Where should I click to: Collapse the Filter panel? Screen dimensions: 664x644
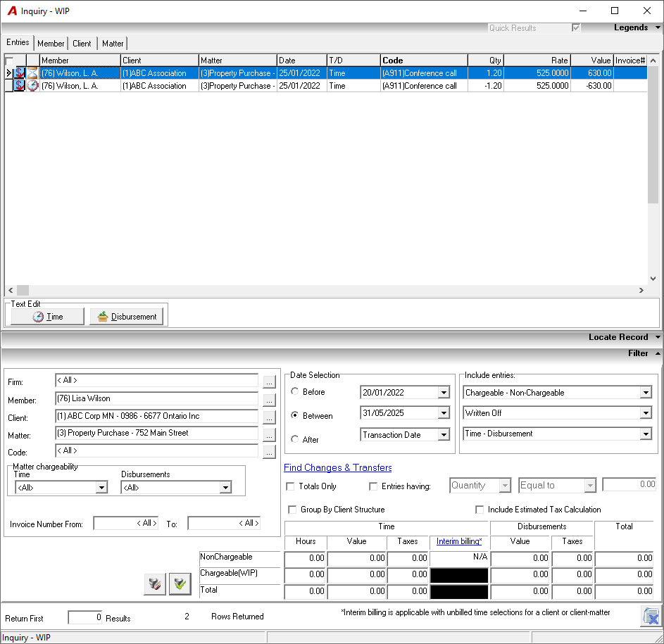click(x=658, y=353)
